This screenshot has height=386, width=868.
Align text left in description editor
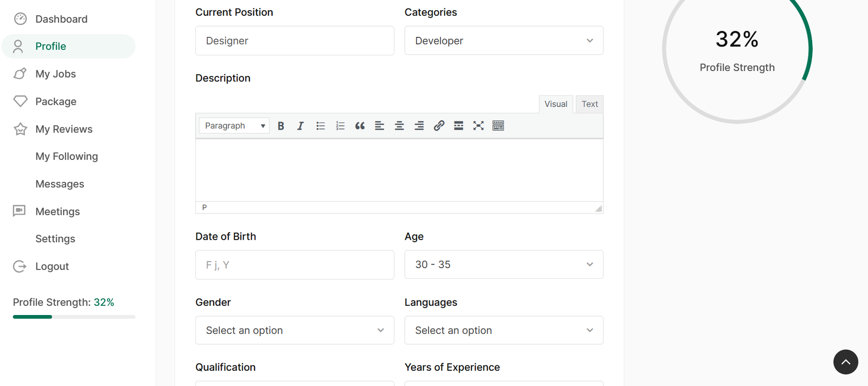(x=380, y=126)
